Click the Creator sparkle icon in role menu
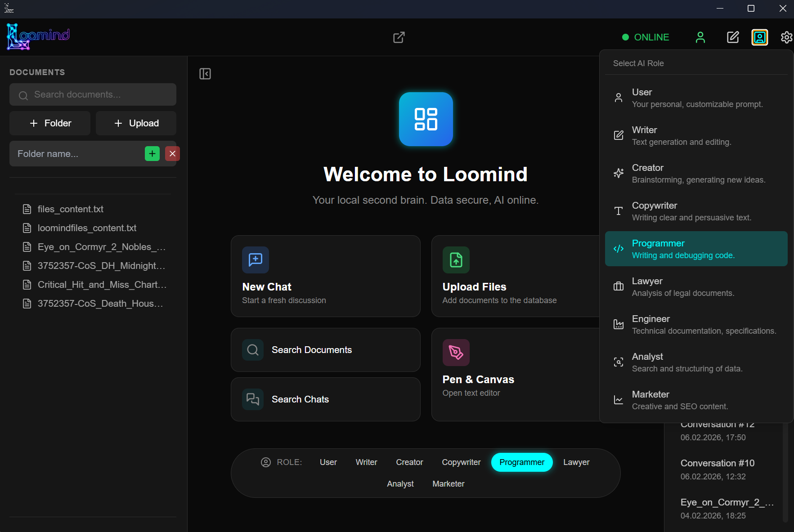The image size is (794, 532). point(619,173)
